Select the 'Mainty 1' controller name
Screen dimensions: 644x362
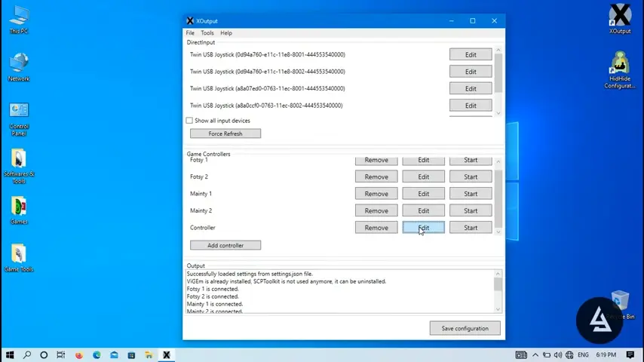click(x=201, y=194)
